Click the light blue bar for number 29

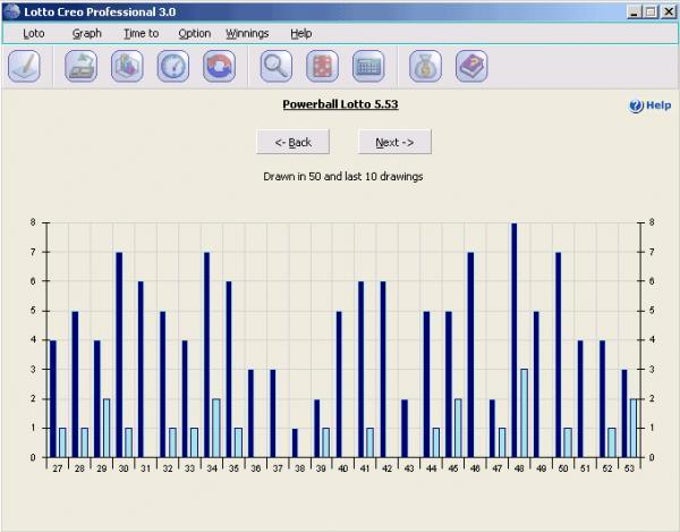tap(106, 428)
